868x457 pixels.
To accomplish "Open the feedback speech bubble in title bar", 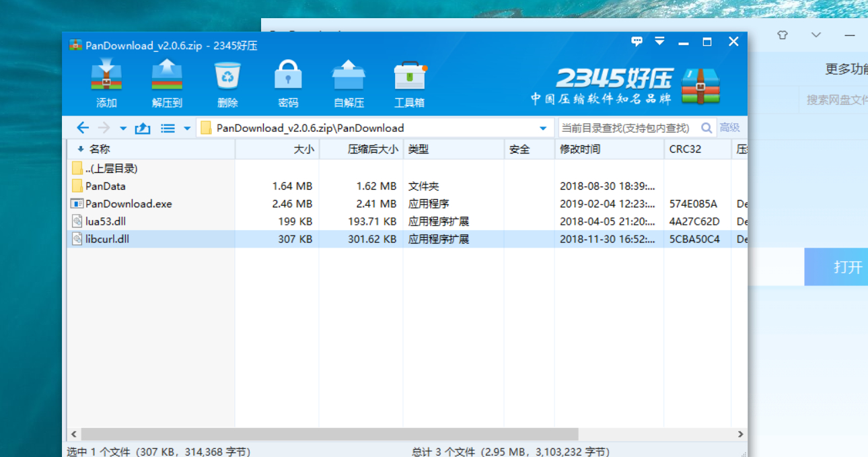I will [x=637, y=42].
